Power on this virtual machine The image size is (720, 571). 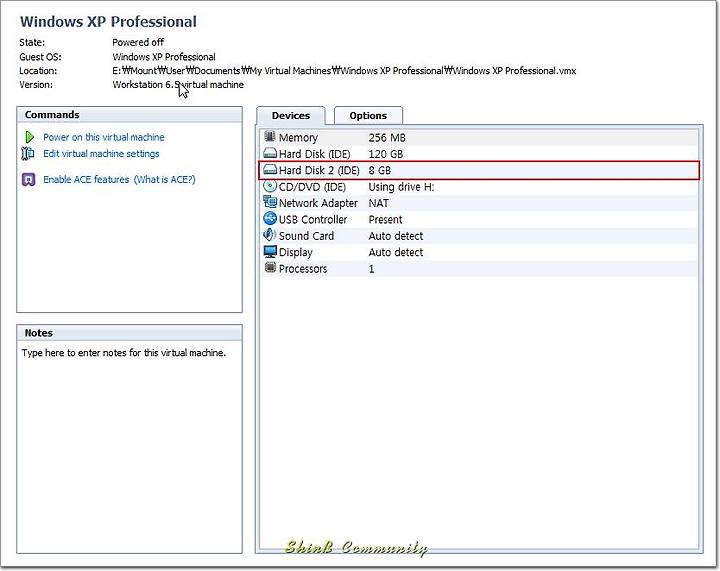click(104, 137)
